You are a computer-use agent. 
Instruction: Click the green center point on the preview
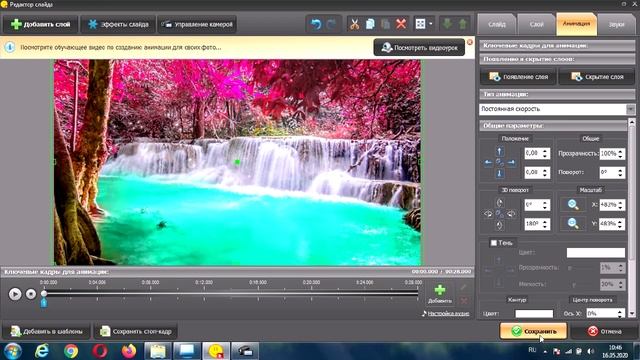[x=237, y=162]
